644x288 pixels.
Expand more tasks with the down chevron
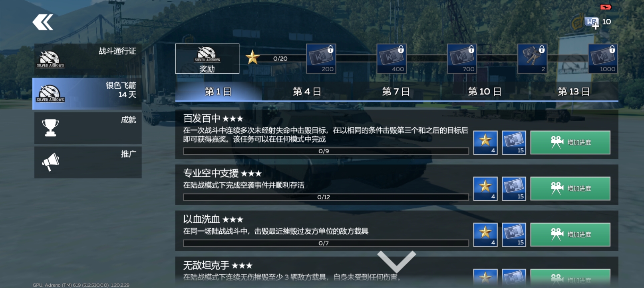click(397, 261)
